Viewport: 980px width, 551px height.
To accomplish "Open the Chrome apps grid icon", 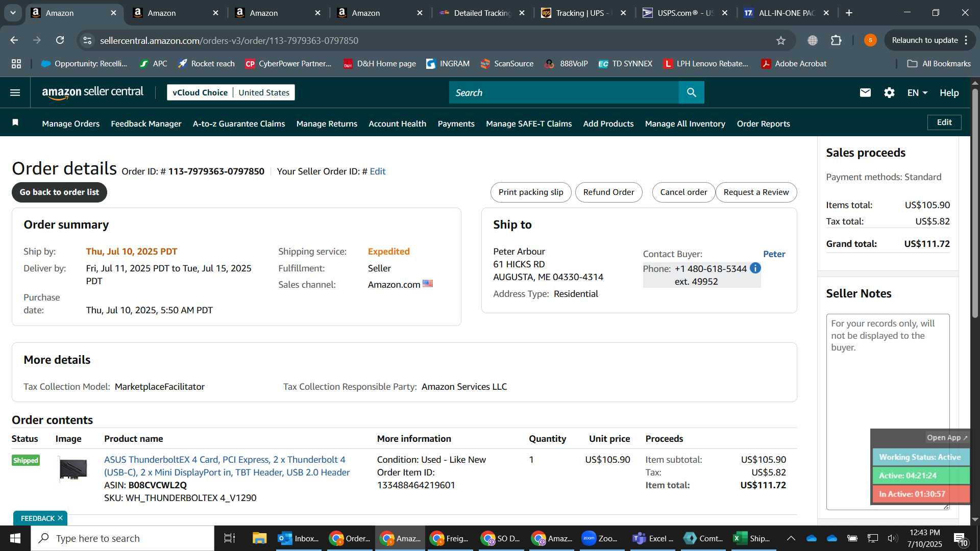I will point(16,64).
